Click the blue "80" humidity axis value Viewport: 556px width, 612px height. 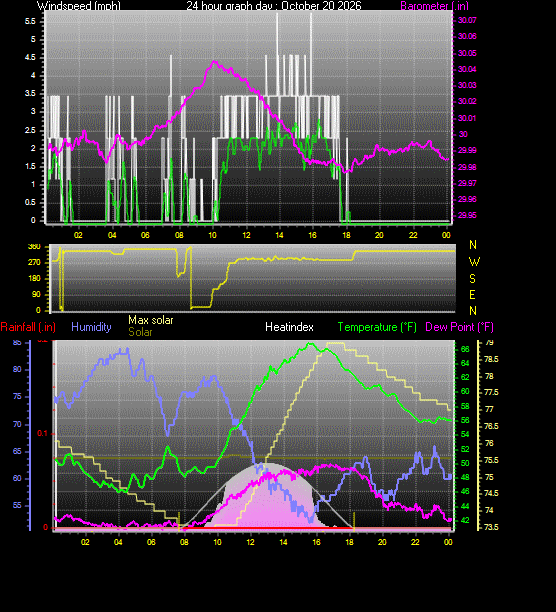[x=17, y=370]
